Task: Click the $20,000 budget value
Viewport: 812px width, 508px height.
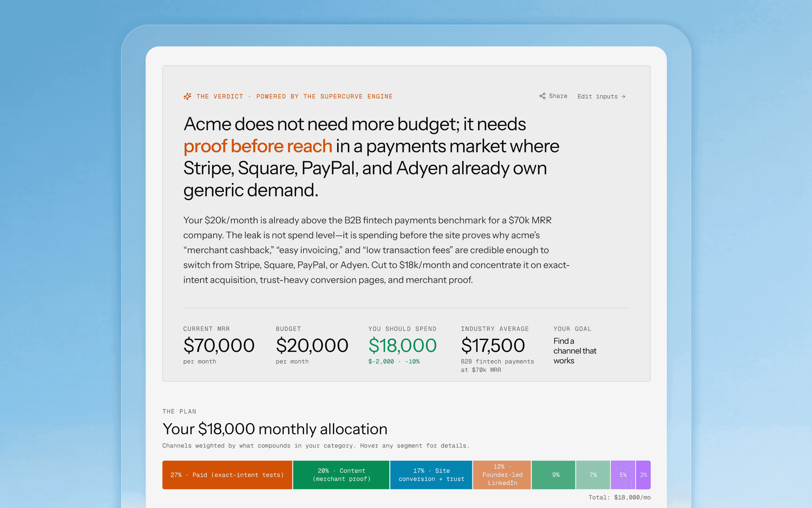Action: 312,345
